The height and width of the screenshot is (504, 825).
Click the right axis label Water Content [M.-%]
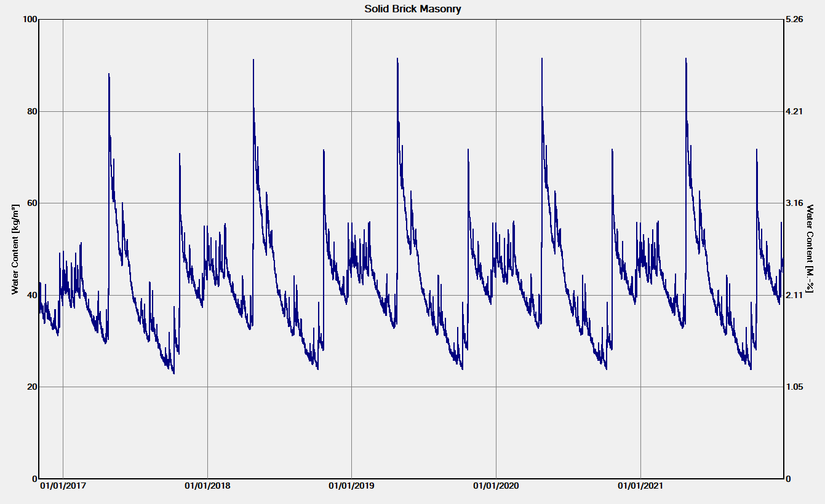coord(810,248)
